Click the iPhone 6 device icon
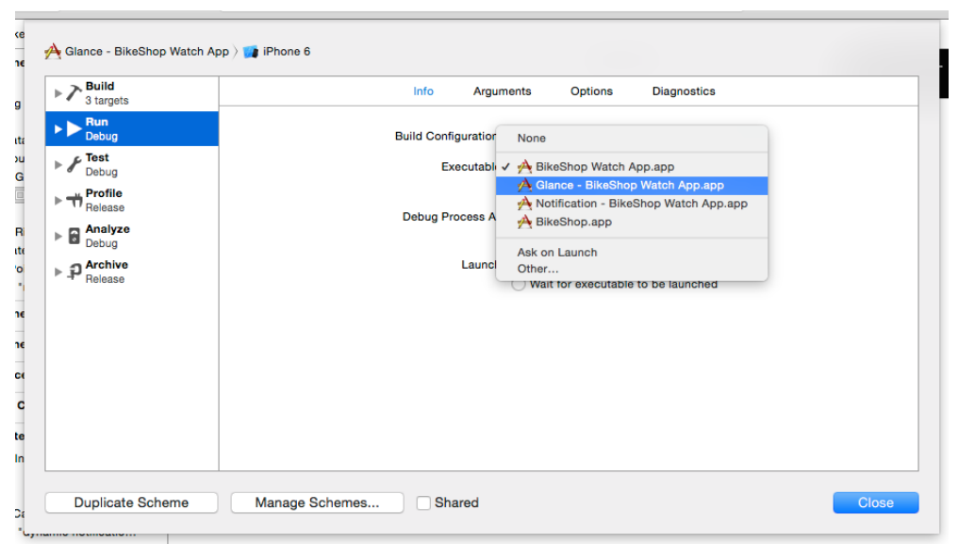 click(x=251, y=52)
